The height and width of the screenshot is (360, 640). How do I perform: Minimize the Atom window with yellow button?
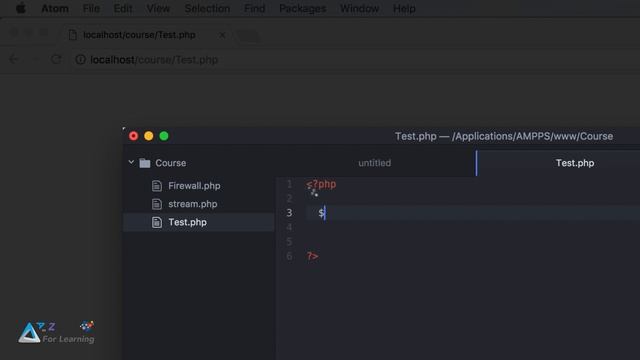pos(149,136)
